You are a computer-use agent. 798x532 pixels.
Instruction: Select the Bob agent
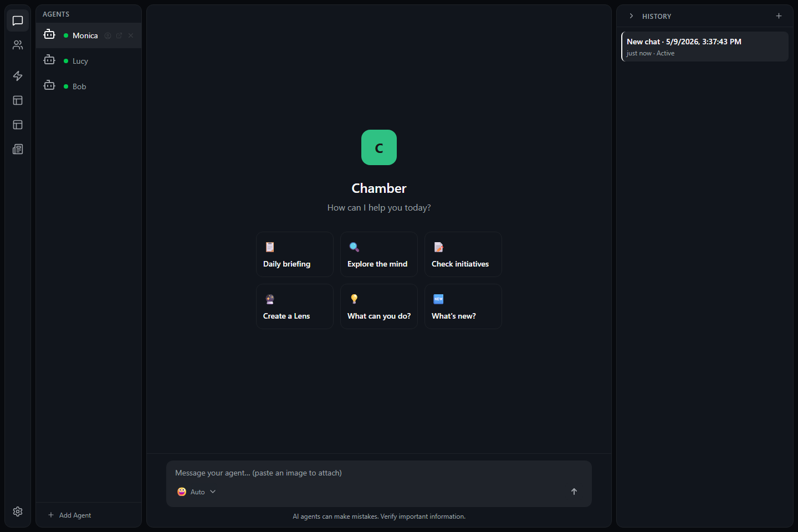tap(89, 86)
